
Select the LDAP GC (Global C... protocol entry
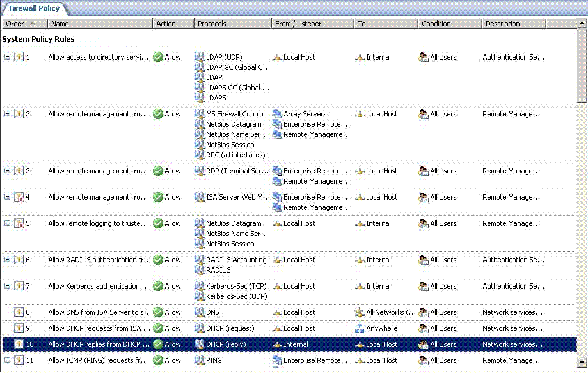pos(238,67)
